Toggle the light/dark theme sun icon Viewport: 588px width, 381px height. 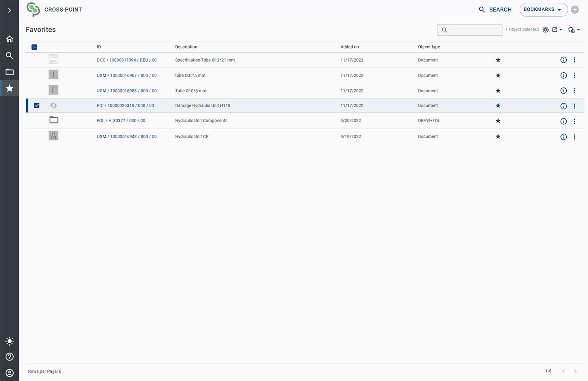tap(10, 341)
